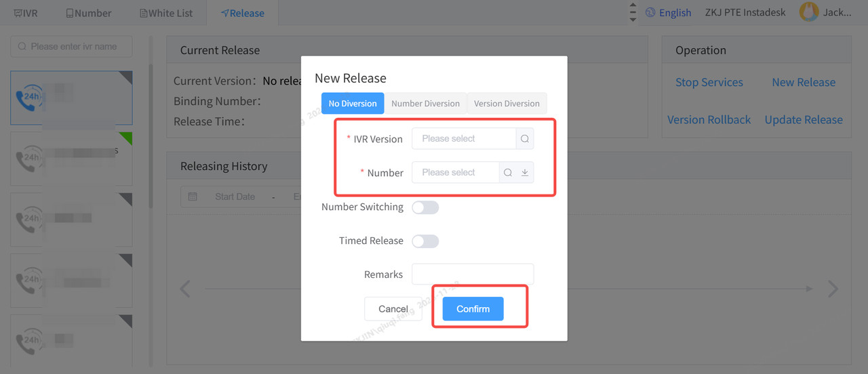
Task: Click the globe language icon
Action: [651, 12]
